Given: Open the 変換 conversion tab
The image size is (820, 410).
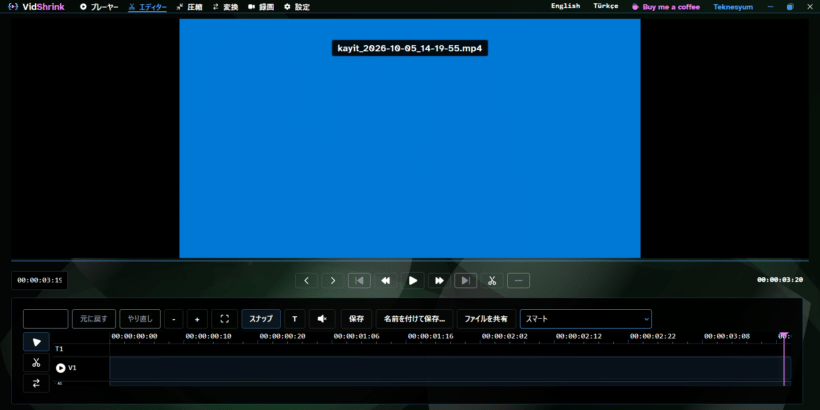Looking at the screenshot, I should tap(225, 7).
